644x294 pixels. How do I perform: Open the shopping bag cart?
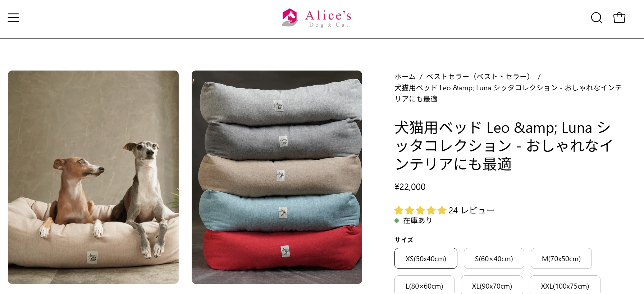pos(619,18)
